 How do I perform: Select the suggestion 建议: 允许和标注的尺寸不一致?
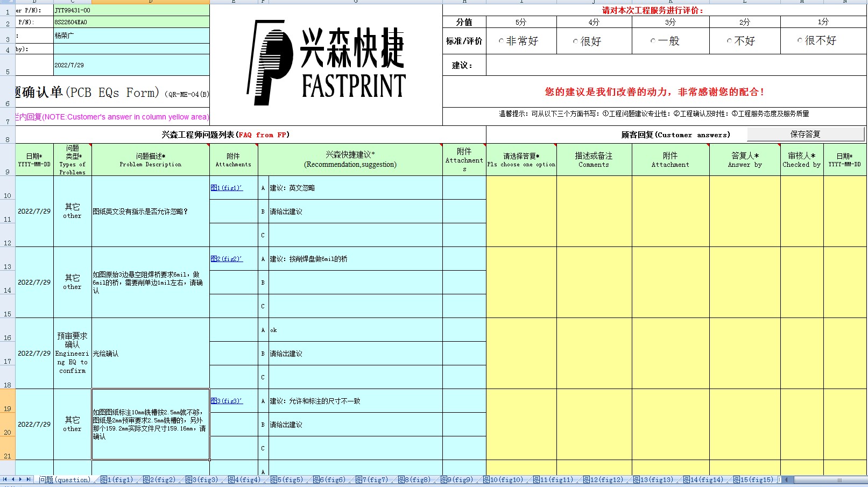[356, 401]
